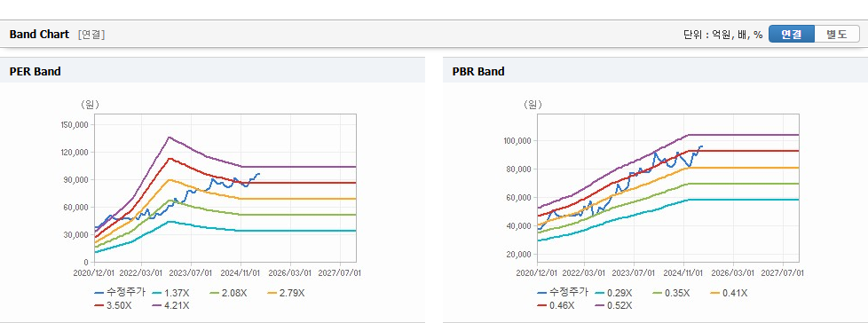Click the purple 4.21X peak in PER chart
This screenshot has width=868, height=323.
coord(170,138)
